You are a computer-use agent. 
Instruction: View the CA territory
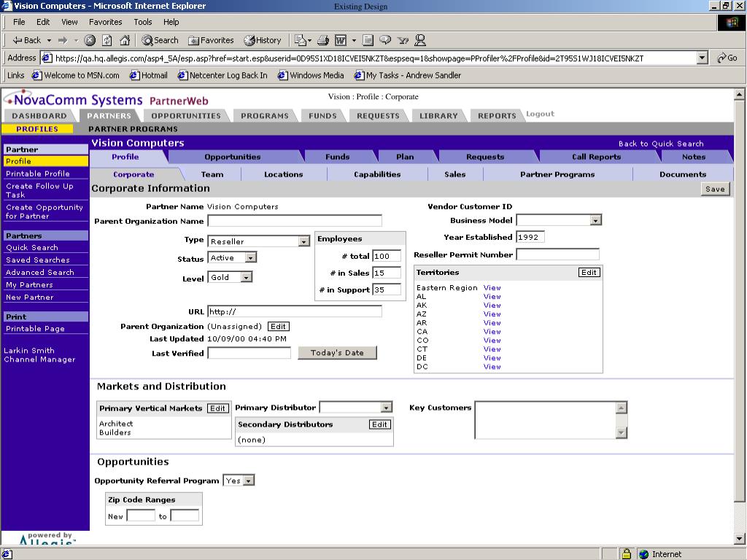coord(492,332)
